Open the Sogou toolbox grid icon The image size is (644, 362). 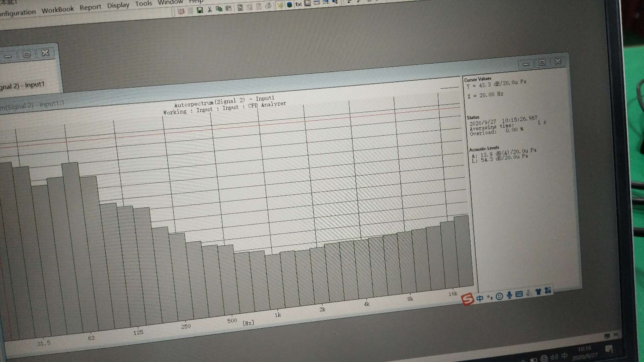click(548, 290)
